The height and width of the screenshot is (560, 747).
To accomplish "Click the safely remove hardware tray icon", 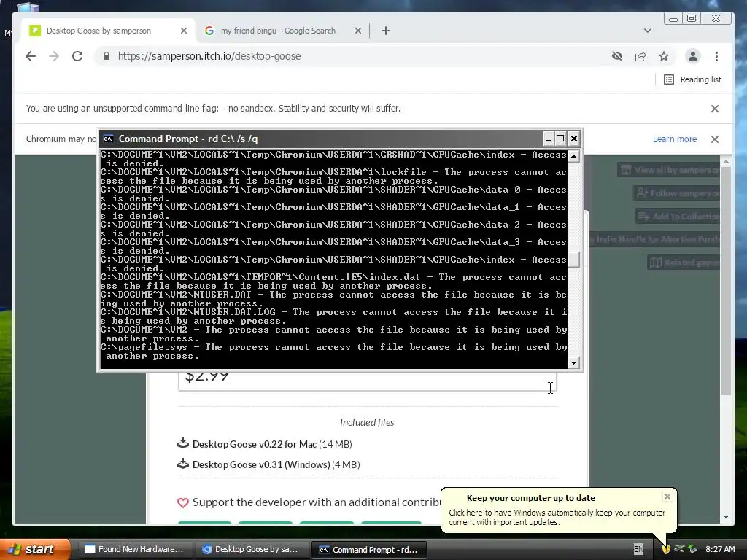I will pyautogui.click(x=692, y=549).
